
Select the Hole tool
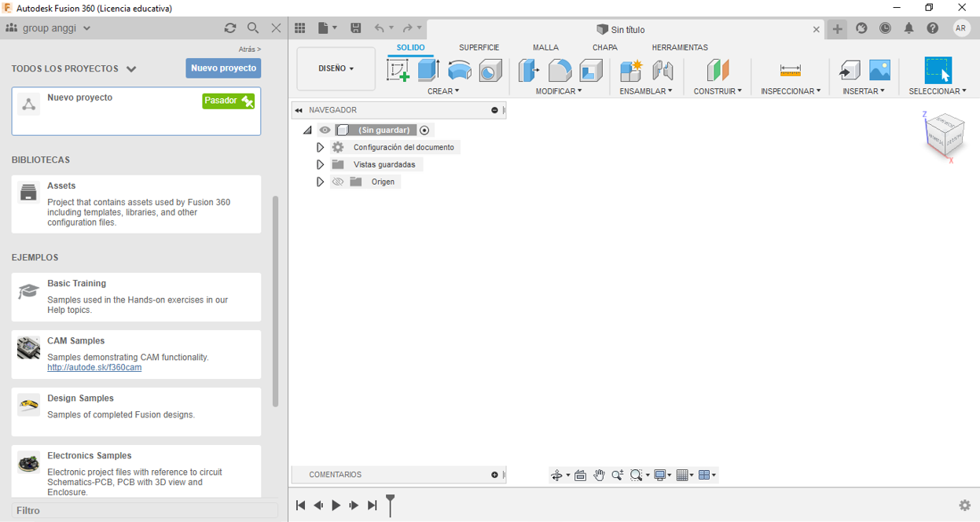[x=490, y=71]
